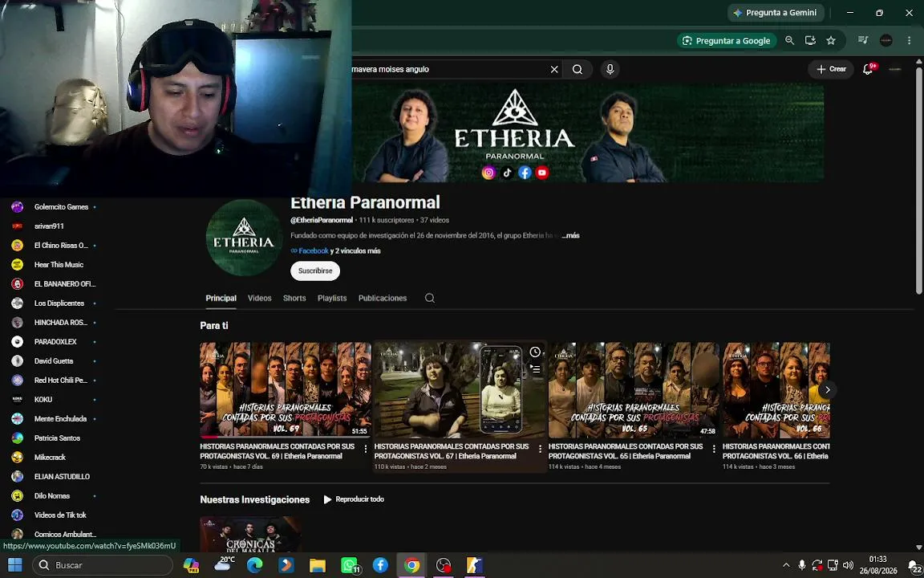The width and height of the screenshot is (924, 578).
Task: Click the install app icon in address bar
Action: click(x=810, y=41)
